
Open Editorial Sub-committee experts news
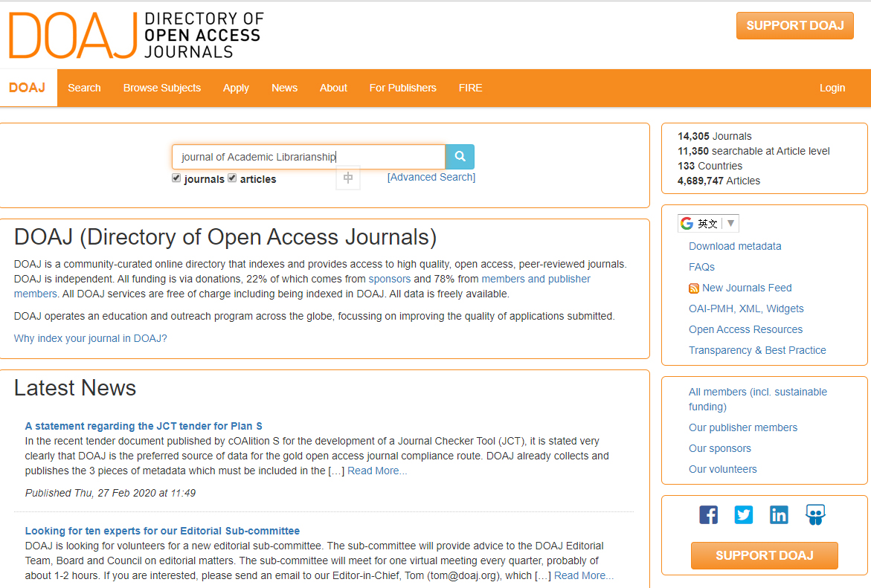click(x=162, y=531)
